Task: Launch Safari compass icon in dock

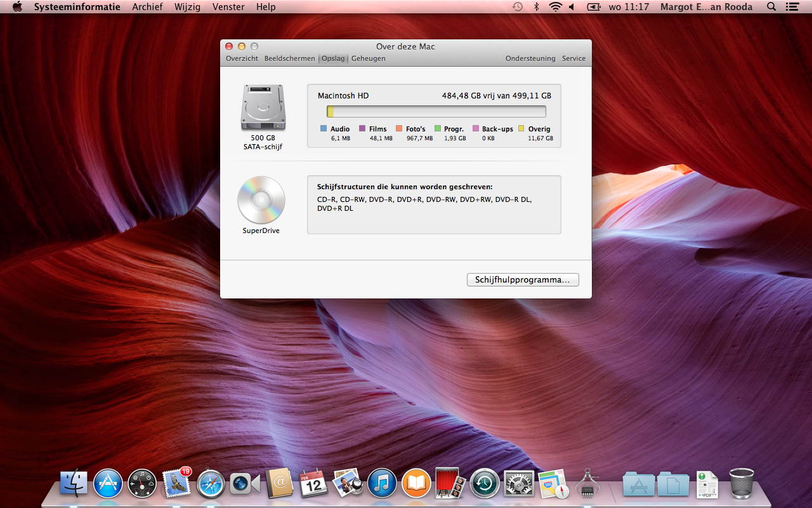Action: tap(211, 484)
